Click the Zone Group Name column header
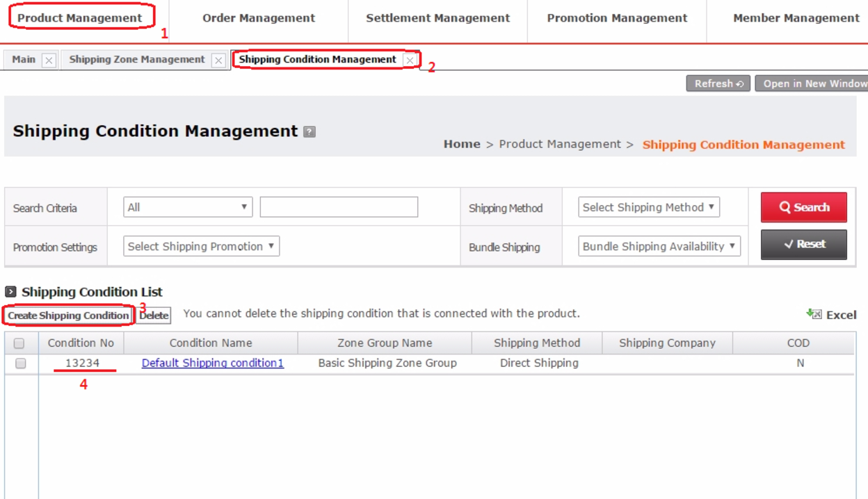868x499 pixels. [x=385, y=343]
